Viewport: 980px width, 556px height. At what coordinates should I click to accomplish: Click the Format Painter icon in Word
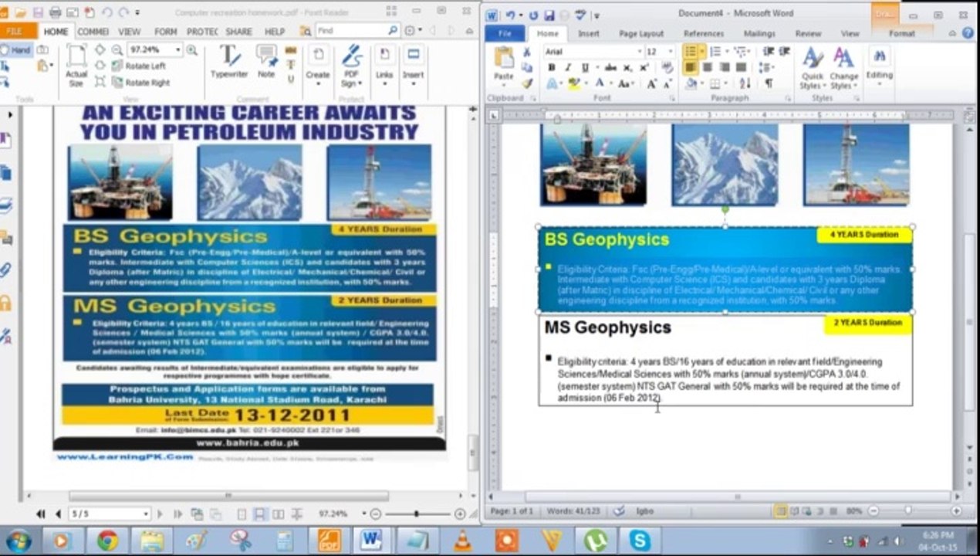tap(527, 83)
